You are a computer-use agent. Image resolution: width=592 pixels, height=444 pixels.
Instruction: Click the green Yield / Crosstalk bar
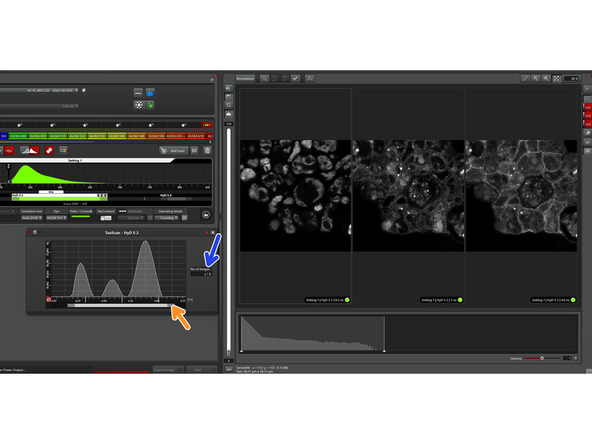click(80, 217)
